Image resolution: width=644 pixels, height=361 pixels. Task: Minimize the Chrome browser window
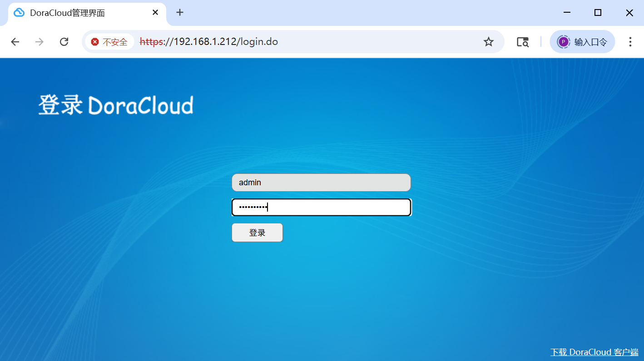tap(567, 13)
